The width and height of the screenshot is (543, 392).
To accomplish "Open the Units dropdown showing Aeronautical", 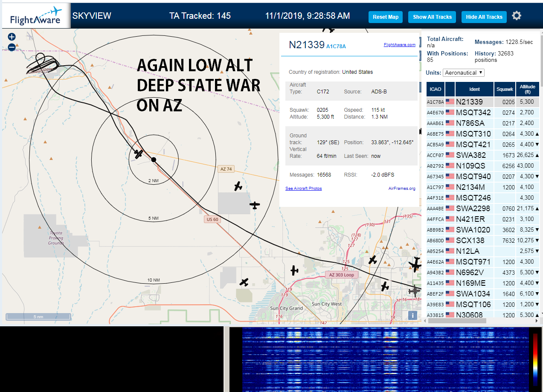I will click(464, 73).
